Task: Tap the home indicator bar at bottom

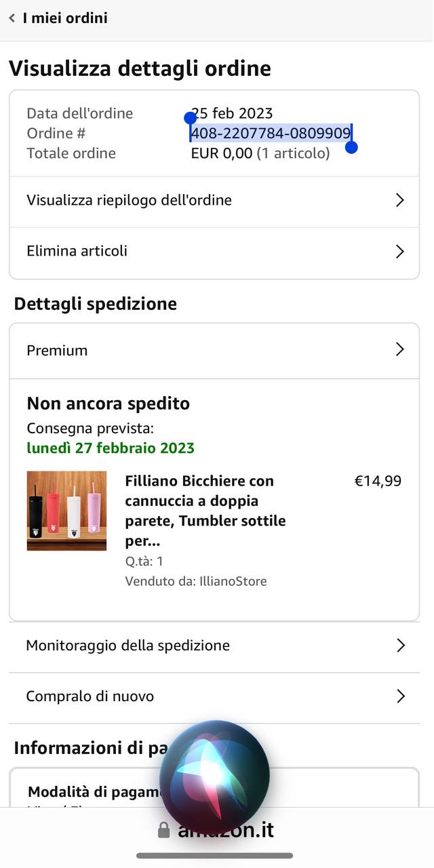Action: (214, 856)
